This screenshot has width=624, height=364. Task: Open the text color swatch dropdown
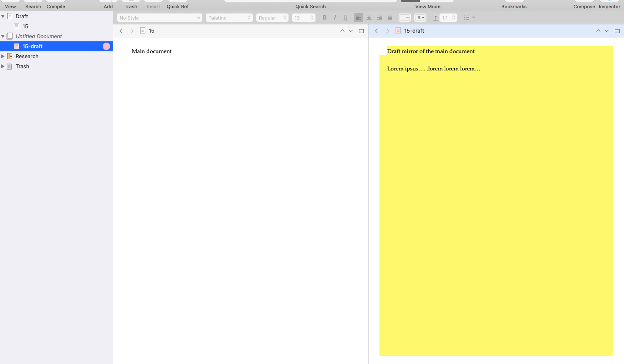pyautogui.click(x=405, y=18)
